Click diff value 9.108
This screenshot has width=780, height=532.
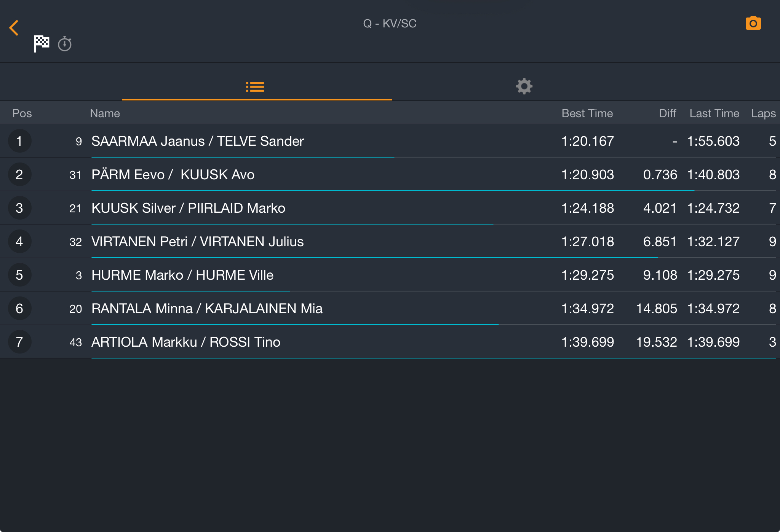coord(660,275)
